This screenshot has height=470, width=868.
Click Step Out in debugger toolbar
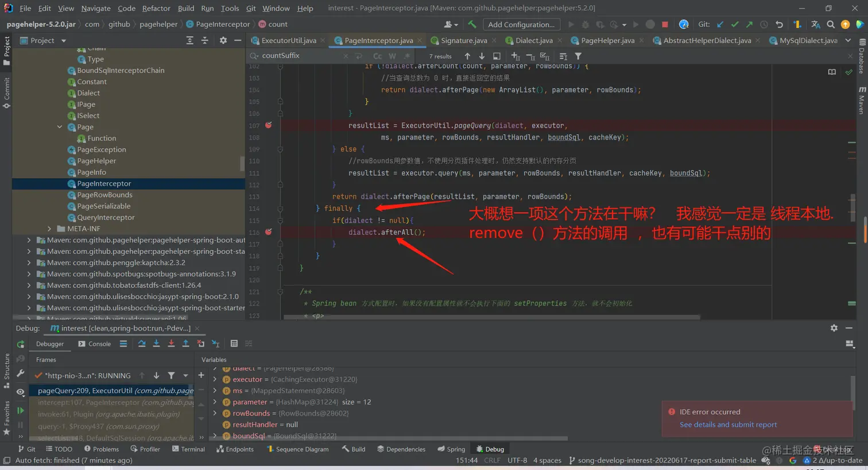click(x=185, y=344)
